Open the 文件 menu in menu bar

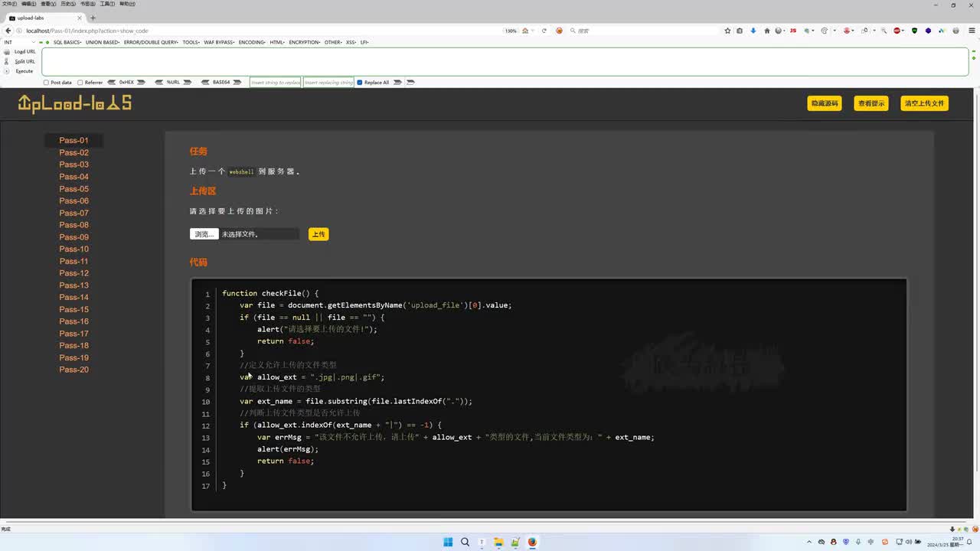tap(8, 4)
